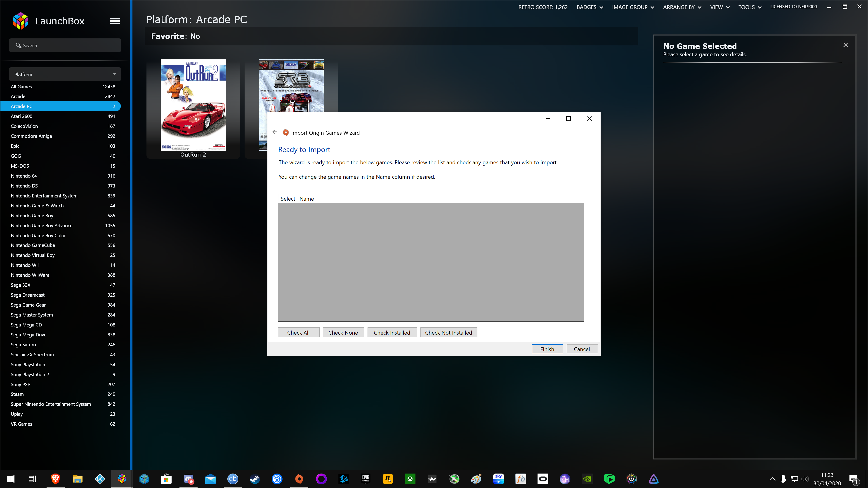Open Battle.net from the taskbar
This screenshot has width=868, height=488.
(x=343, y=479)
